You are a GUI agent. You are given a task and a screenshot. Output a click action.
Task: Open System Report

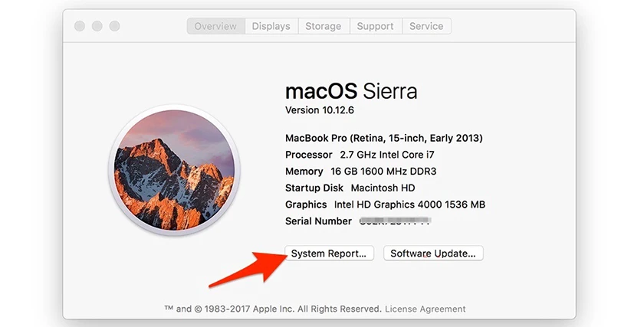pos(330,253)
